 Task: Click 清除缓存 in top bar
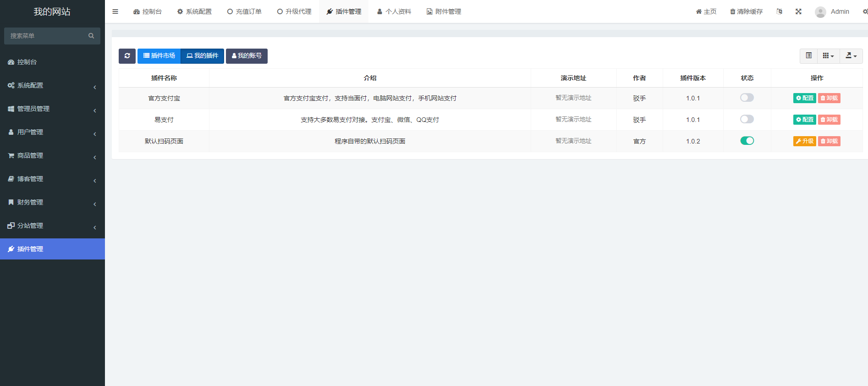(x=746, y=11)
